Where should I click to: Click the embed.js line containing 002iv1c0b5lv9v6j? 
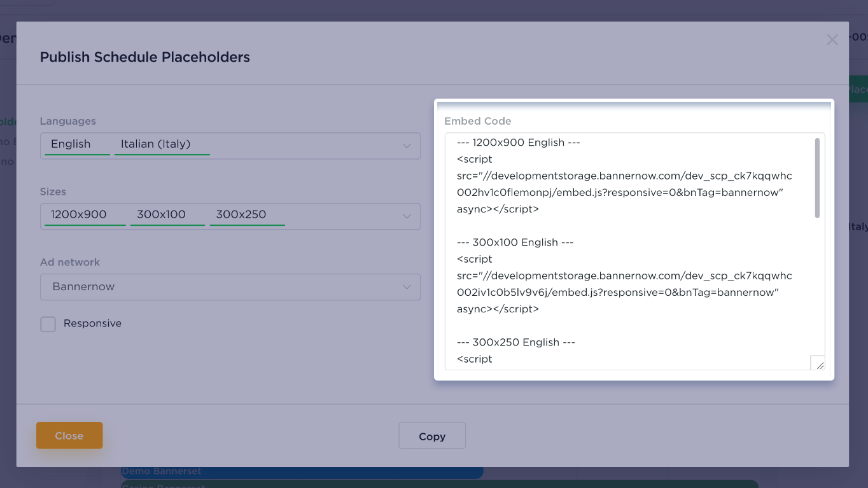(x=618, y=293)
